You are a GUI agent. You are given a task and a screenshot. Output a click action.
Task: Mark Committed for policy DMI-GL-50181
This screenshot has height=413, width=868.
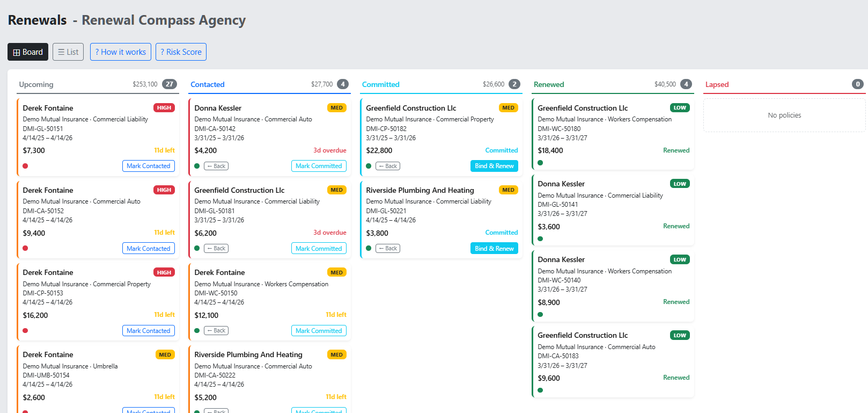click(319, 249)
